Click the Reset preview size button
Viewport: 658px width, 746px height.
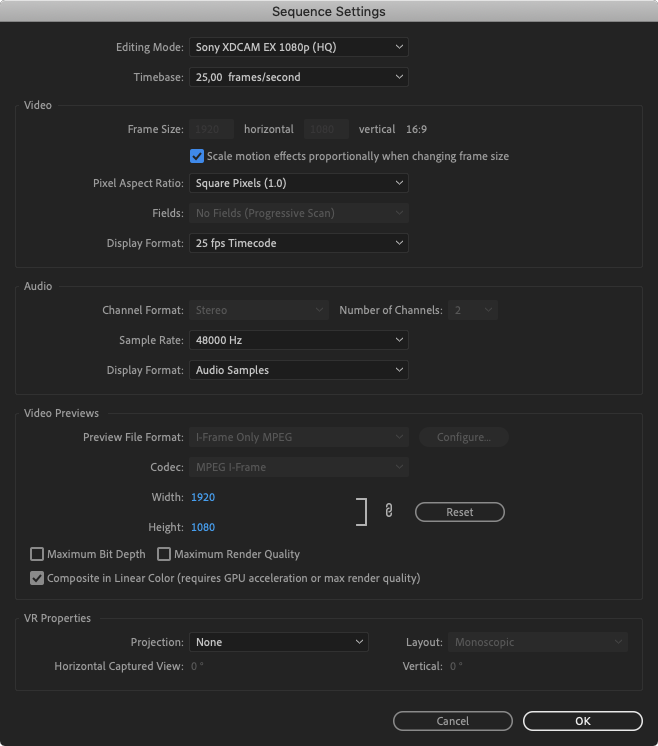[460, 512]
